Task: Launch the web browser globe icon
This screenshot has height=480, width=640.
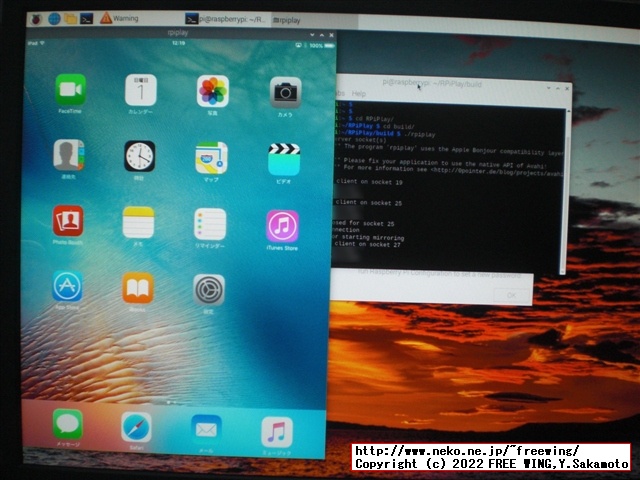Action: click(54, 19)
